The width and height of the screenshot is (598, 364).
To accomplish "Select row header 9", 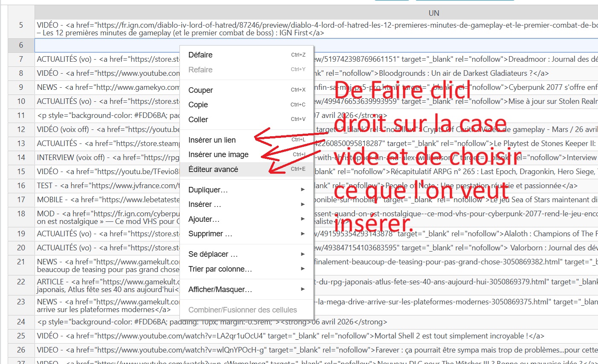I will coord(21,87).
